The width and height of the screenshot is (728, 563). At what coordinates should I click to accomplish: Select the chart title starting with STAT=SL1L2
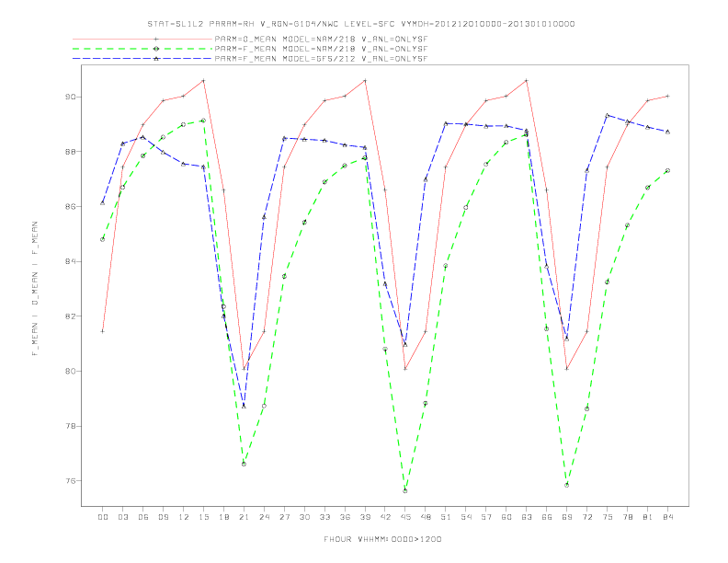pyautogui.click(x=361, y=24)
